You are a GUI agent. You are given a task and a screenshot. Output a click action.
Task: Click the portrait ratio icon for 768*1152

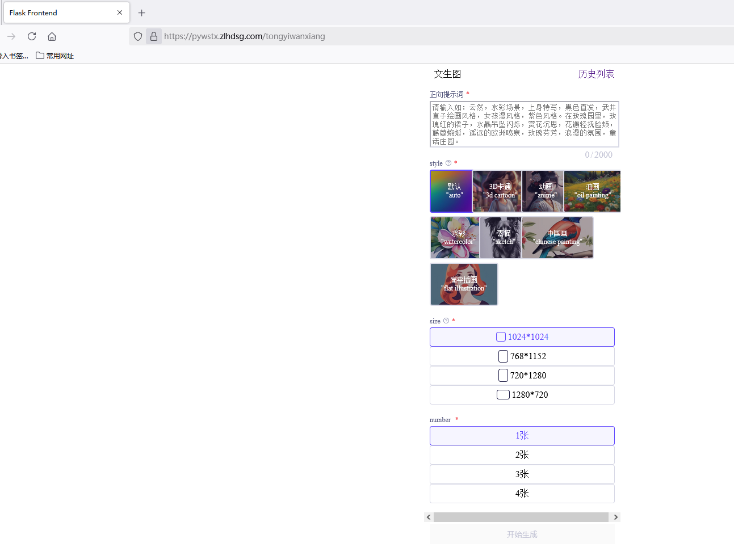coord(503,356)
